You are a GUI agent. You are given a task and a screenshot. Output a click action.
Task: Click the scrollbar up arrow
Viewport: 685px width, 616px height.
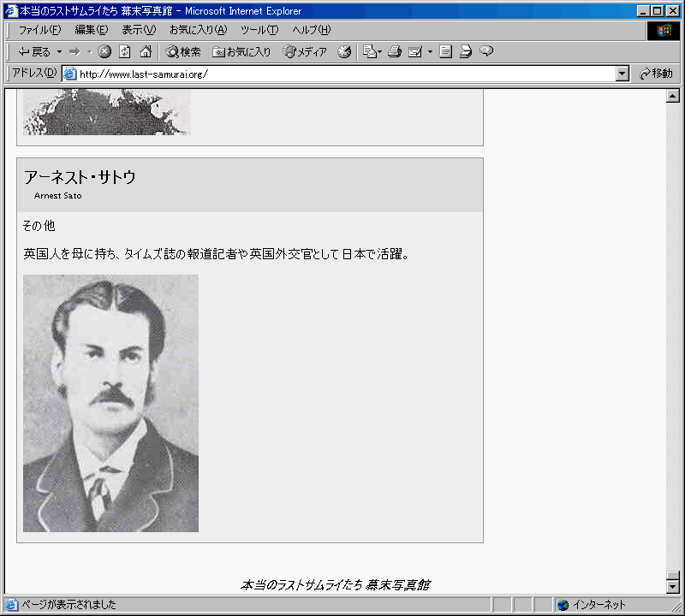(673, 96)
